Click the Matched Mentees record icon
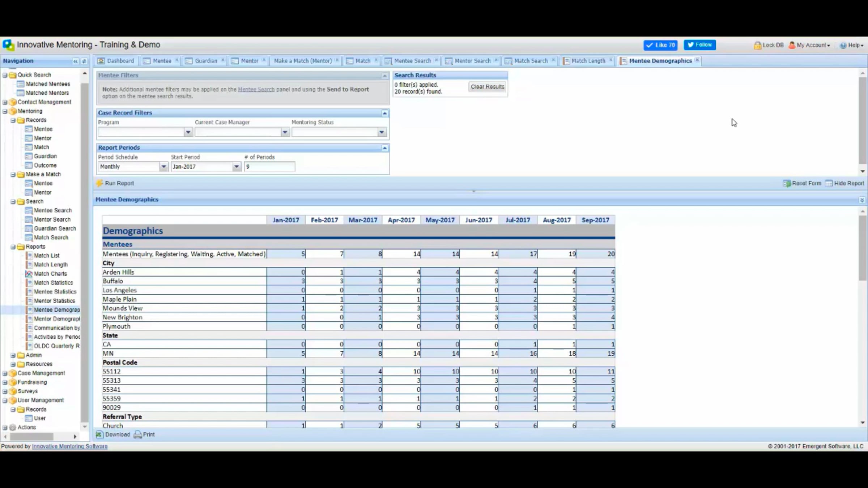The height and width of the screenshot is (488, 868). [21, 84]
